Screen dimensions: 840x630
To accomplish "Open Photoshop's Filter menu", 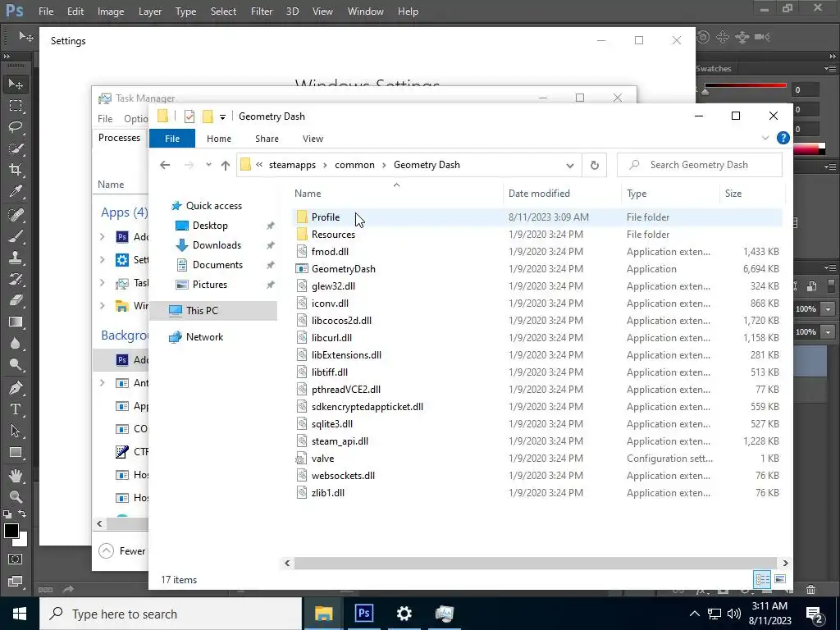I will pos(262,11).
